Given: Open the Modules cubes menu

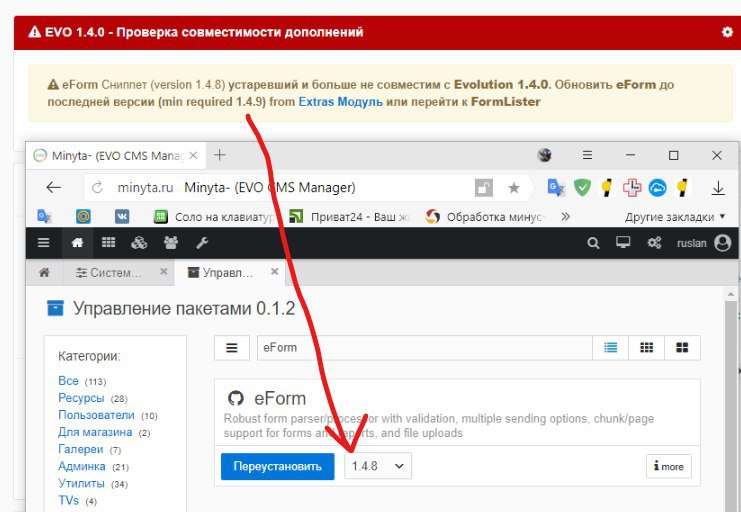Looking at the screenshot, I should [x=139, y=243].
